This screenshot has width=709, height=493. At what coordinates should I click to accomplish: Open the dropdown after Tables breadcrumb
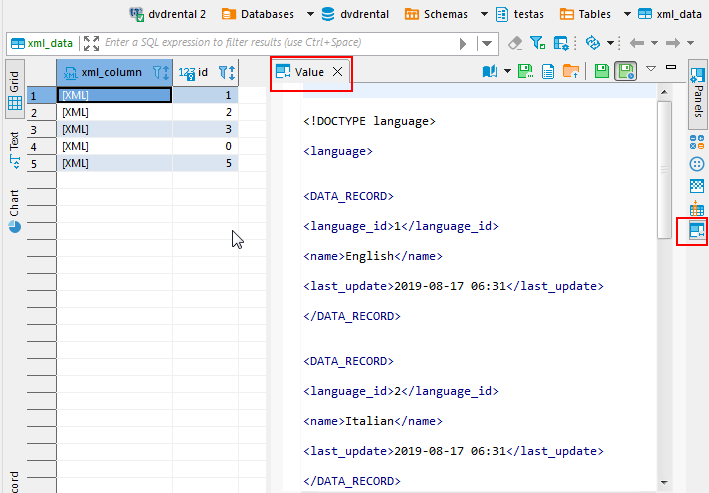pyautogui.click(x=628, y=14)
